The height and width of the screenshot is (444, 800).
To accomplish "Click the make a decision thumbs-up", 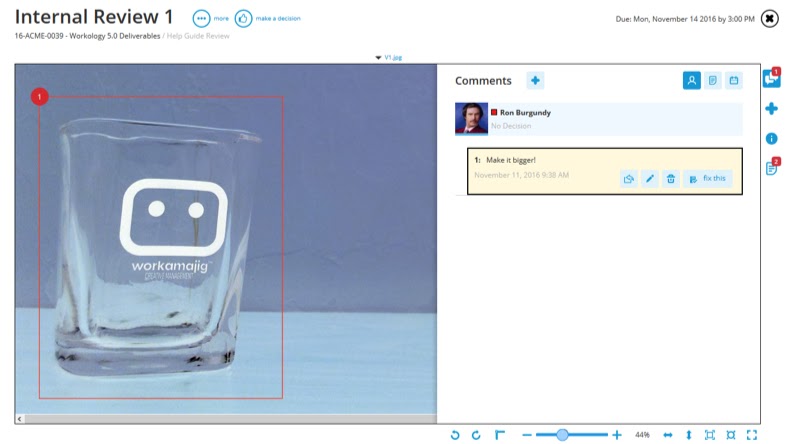I will coord(243,18).
